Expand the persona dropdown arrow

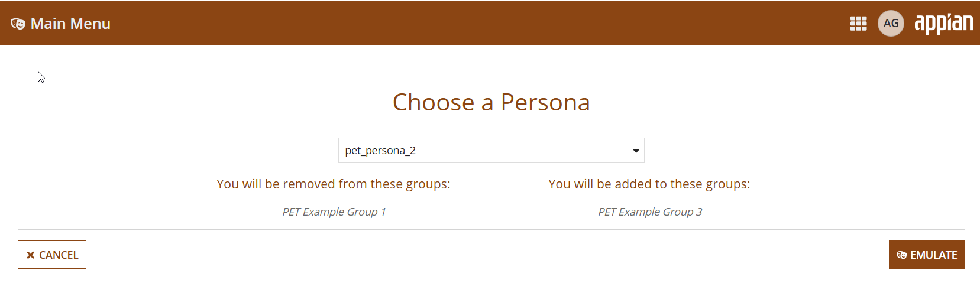pyautogui.click(x=636, y=151)
